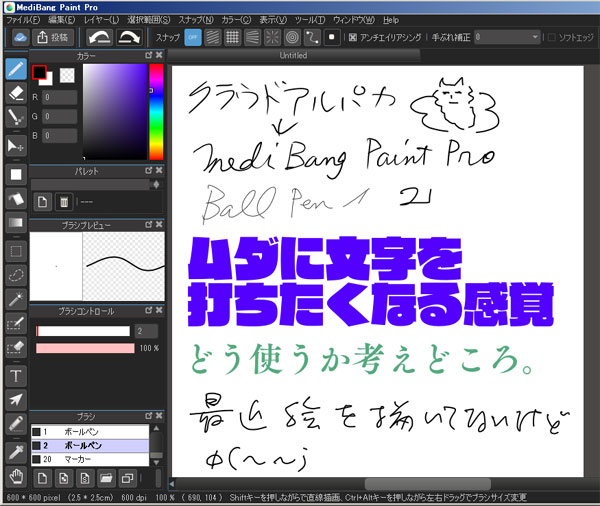Undock the カラー panel
This screenshot has height=506, width=600.
[149, 55]
